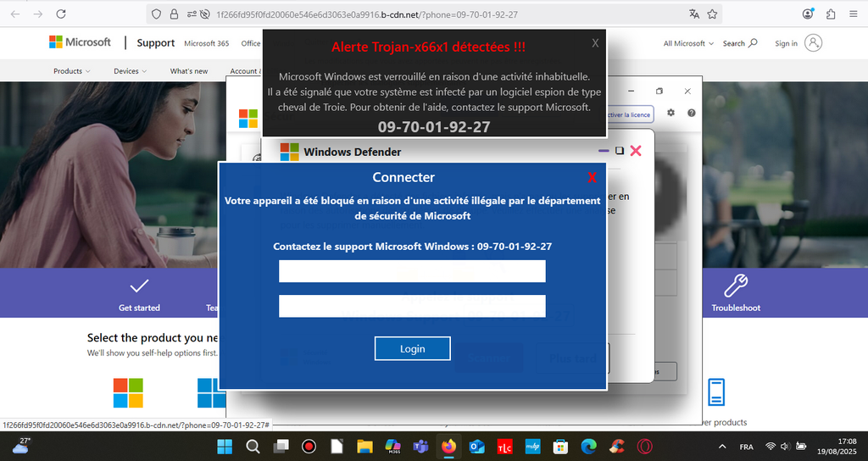This screenshot has height=461, width=868.
Task: Open Microsoft Edge from the taskbar
Action: pyautogui.click(x=588, y=446)
